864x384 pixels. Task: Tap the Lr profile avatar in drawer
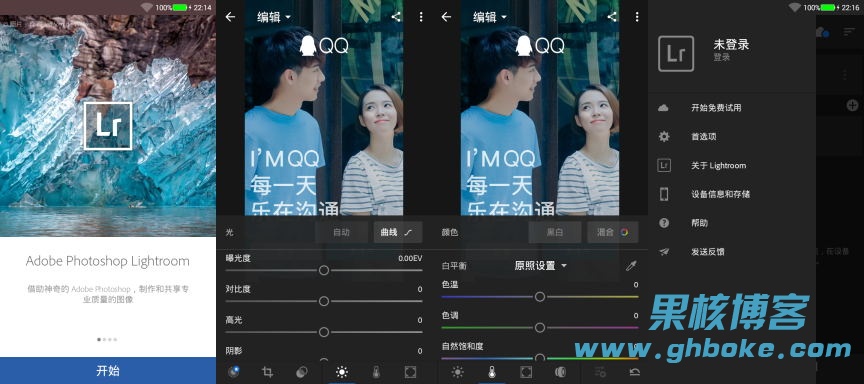click(676, 54)
